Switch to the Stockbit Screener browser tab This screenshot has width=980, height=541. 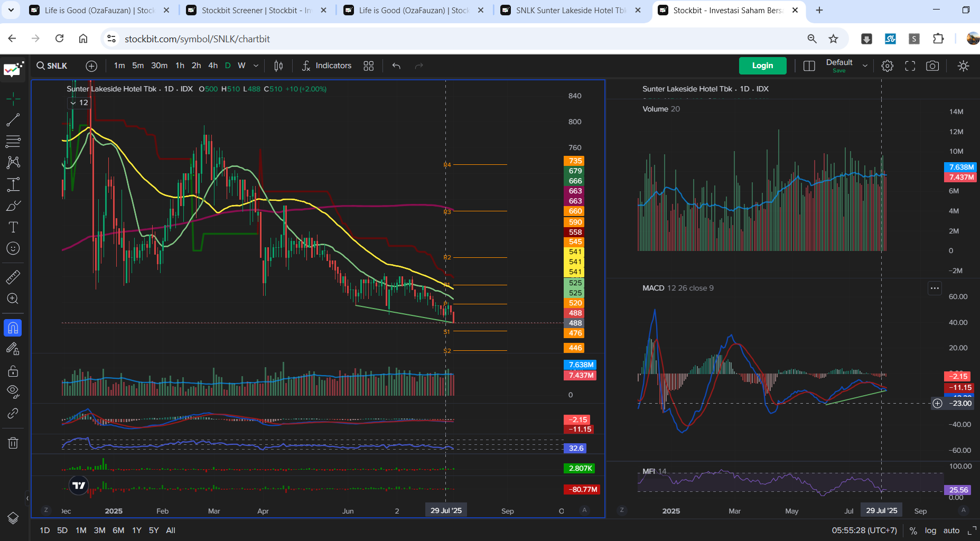pos(256,10)
